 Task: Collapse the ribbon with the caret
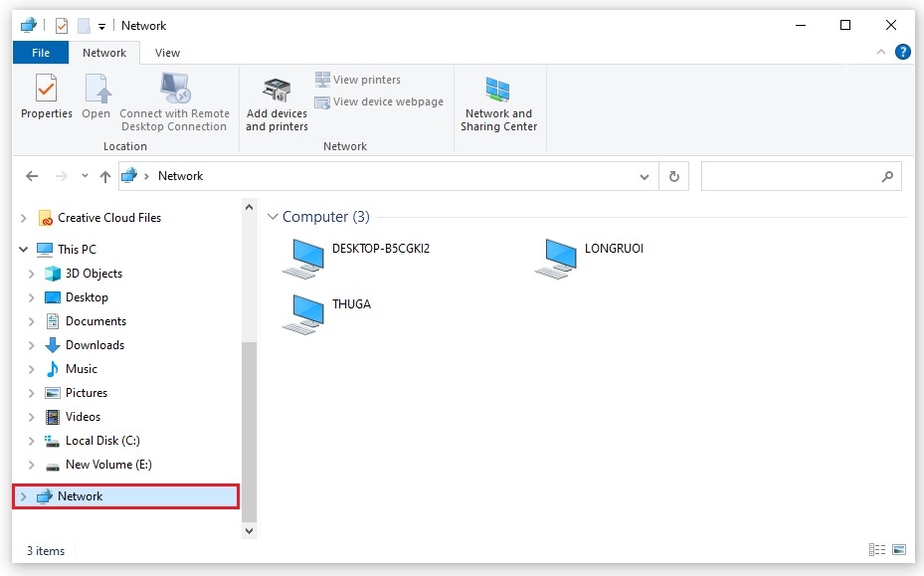coord(880,52)
